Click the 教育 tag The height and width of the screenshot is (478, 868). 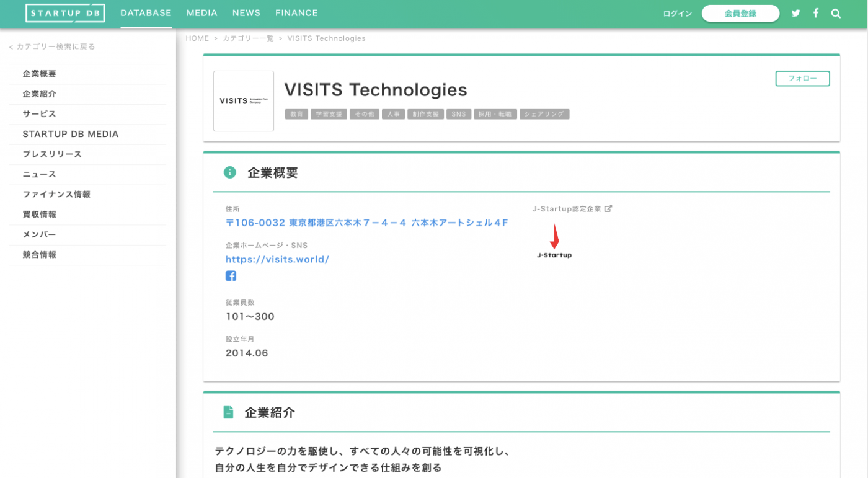pos(296,114)
